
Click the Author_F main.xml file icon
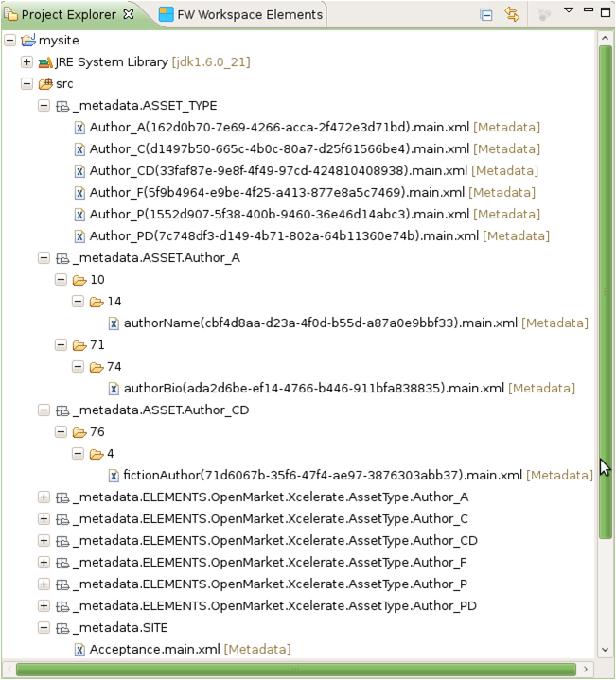(x=79, y=193)
